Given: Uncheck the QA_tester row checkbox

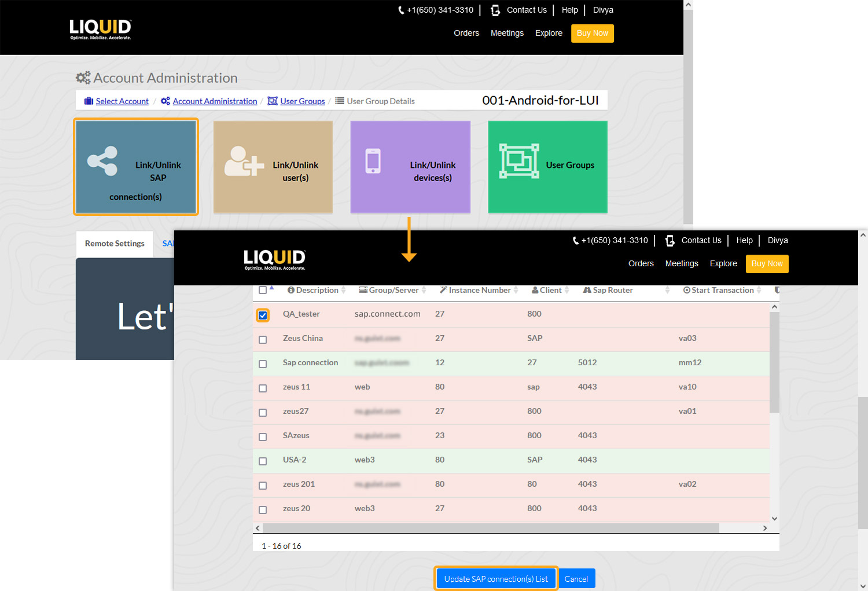Looking at the screenshot, I should [263, 315].
